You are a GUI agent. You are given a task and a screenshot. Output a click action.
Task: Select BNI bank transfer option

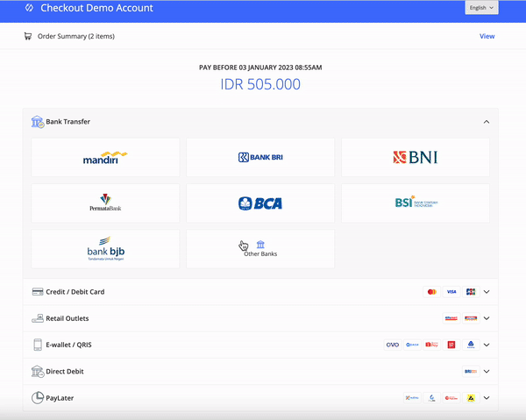coord(416,157)
